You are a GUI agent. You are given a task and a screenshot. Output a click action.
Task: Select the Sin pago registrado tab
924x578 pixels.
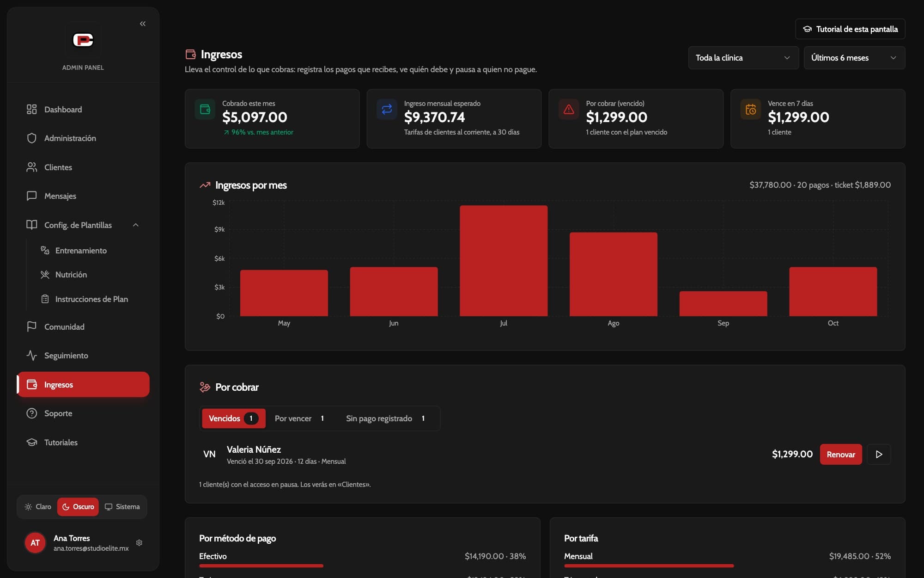click(385, 418)
